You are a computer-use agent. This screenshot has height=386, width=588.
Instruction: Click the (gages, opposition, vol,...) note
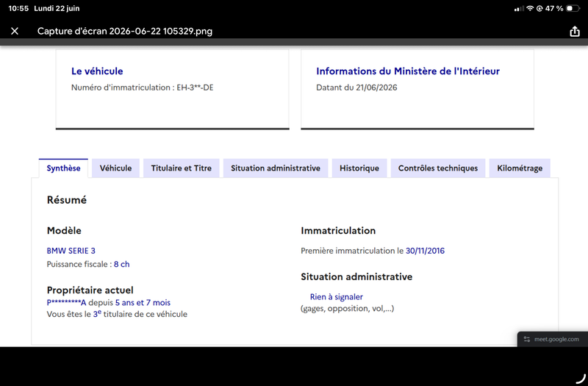coord(347,308)
